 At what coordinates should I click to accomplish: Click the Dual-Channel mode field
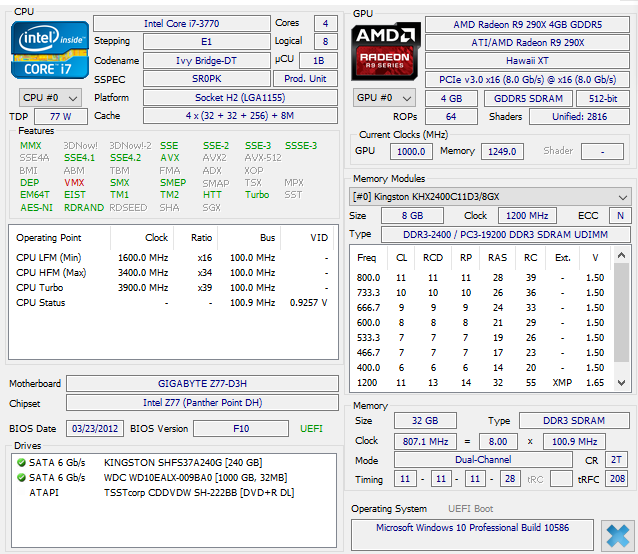click(483, 460)
